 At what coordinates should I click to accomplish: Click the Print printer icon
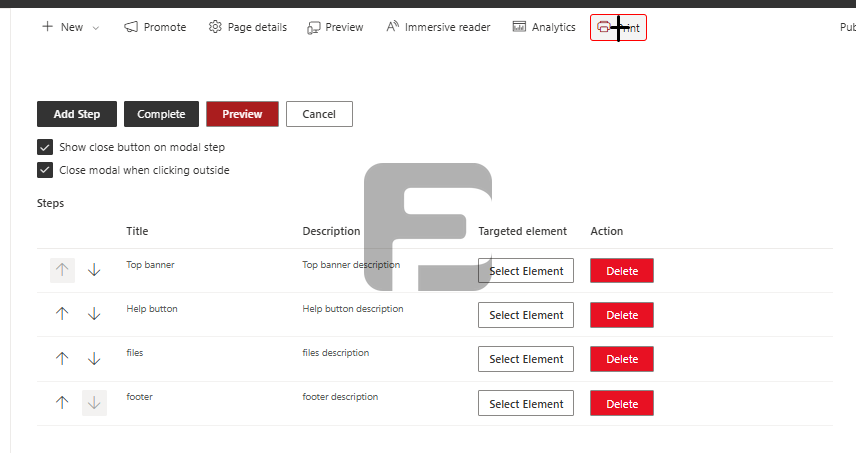point(604,28)
